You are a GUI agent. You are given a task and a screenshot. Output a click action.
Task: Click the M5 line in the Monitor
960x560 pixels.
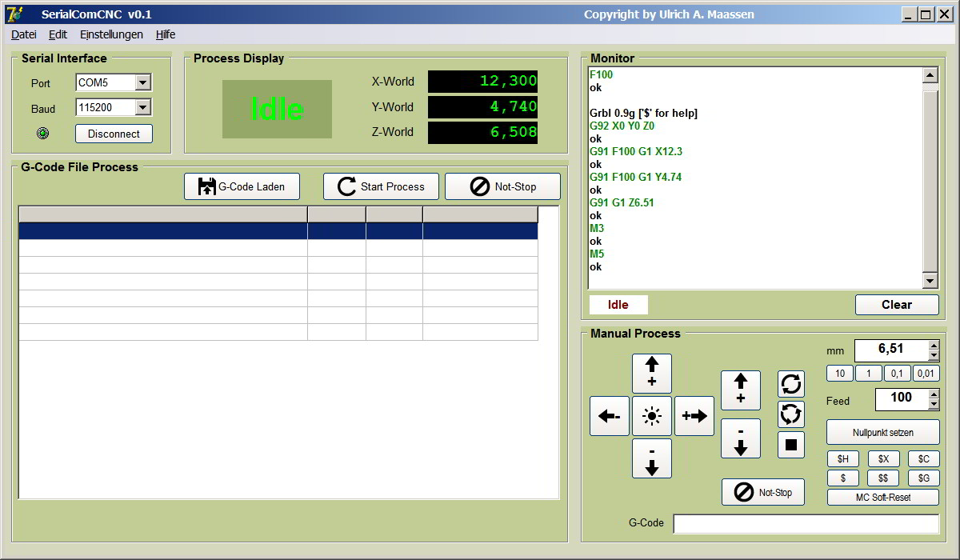597,254
